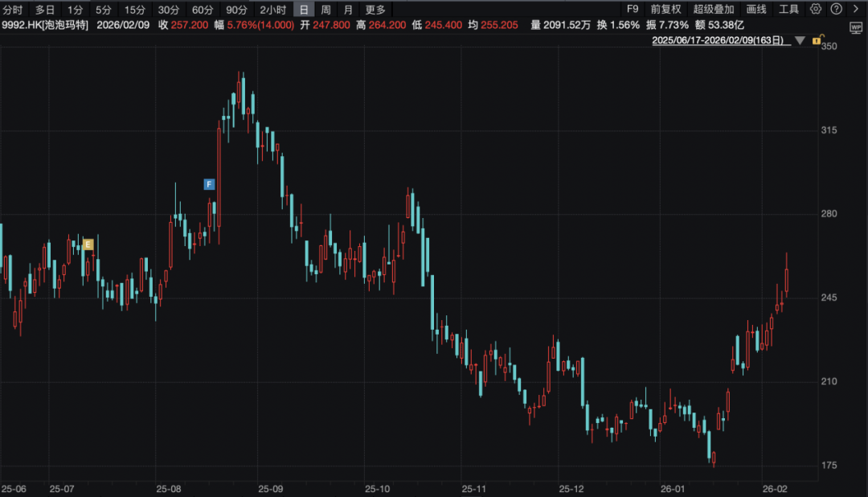Click the closing price 257.200

(190, 25)
